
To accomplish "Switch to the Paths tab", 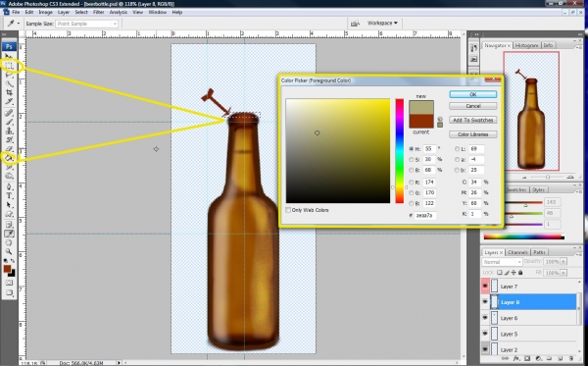I will pos(539,252).
